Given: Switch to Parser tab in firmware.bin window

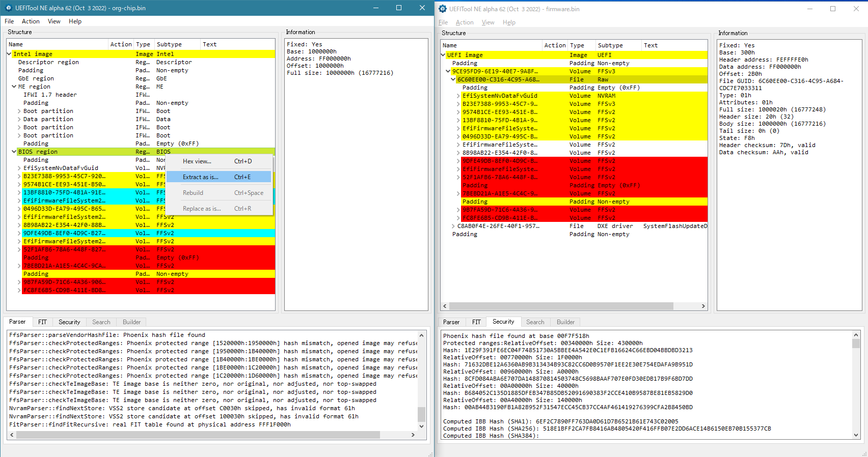Looking at the screenshot, I should click(x=451, y=322).
